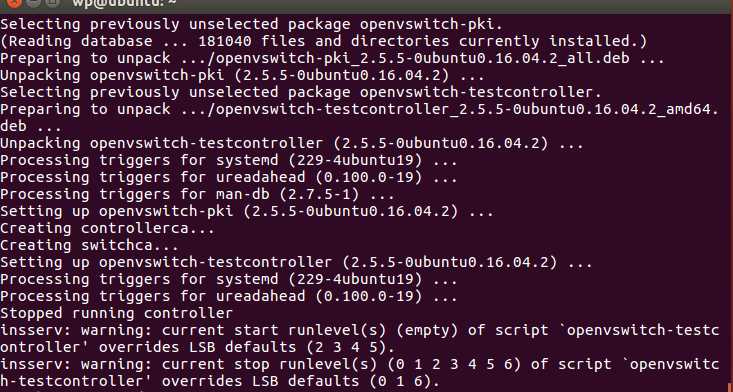Click first 'Processing triggers for systemd' line
This screenshot has height=392, width=733.
coord(229,160)
